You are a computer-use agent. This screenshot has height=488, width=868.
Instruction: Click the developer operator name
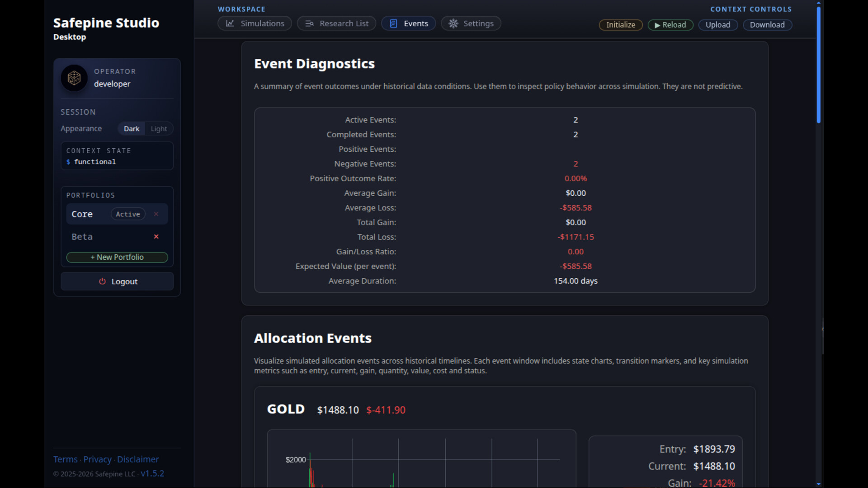click(x=112, y=84)
